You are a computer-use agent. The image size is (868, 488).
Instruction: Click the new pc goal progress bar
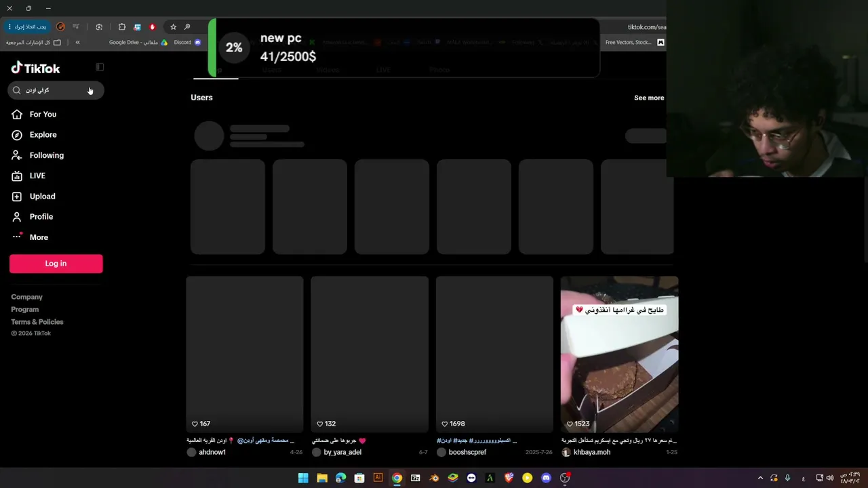click(403, 47)
